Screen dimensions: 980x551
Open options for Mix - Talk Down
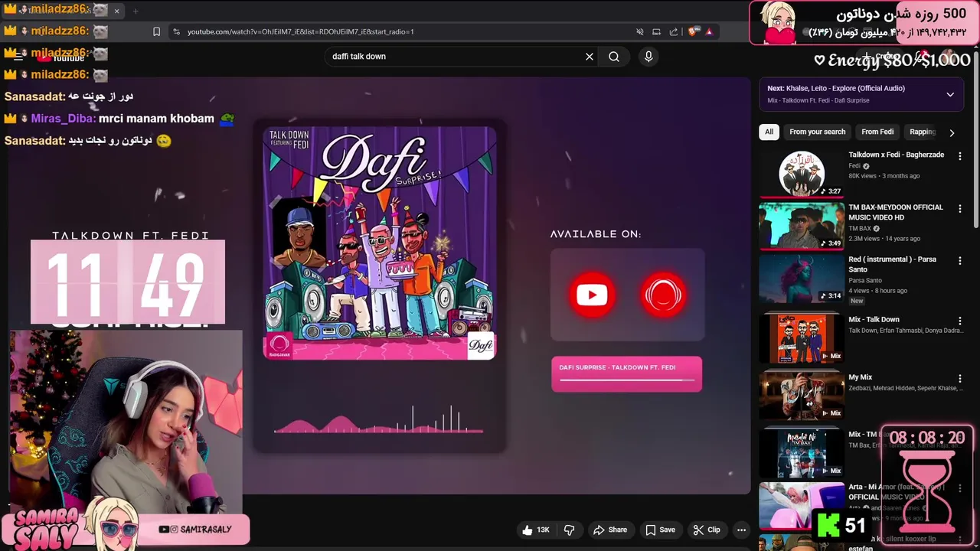click(x=960, y=321)
